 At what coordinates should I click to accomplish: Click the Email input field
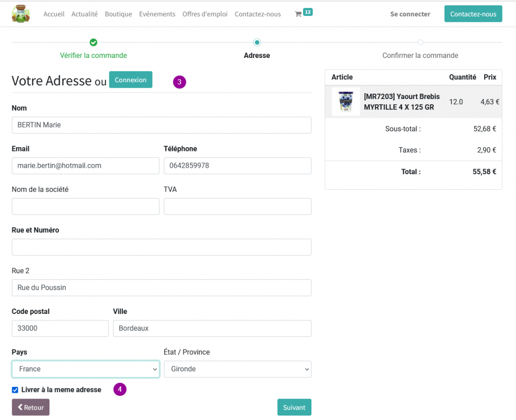tap(85, 165)
